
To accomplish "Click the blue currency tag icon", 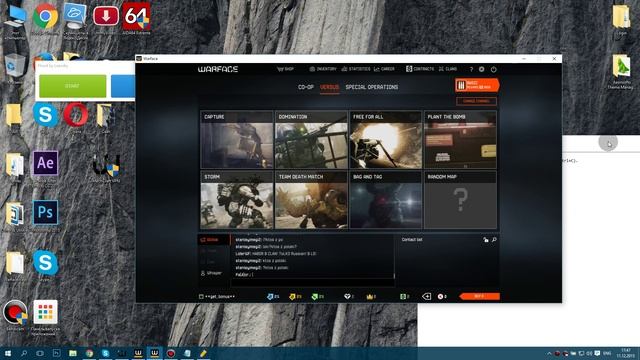I will [270, 297].
